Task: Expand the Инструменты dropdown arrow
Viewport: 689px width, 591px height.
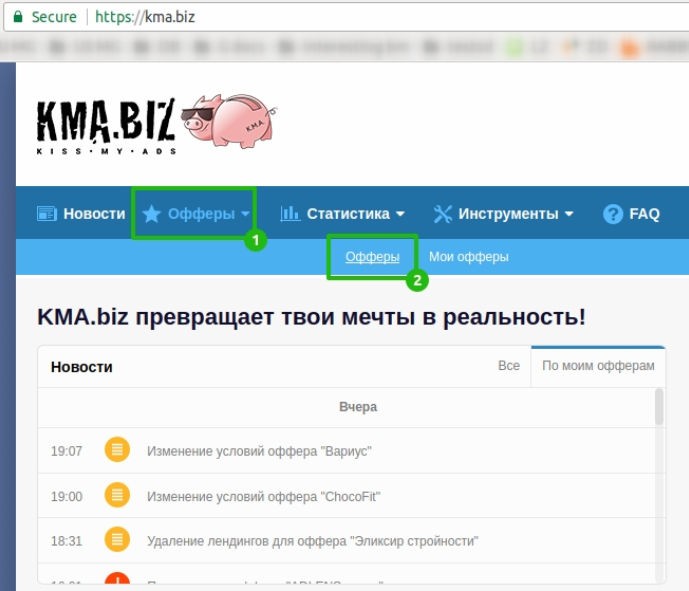Action: click(569, 214)
